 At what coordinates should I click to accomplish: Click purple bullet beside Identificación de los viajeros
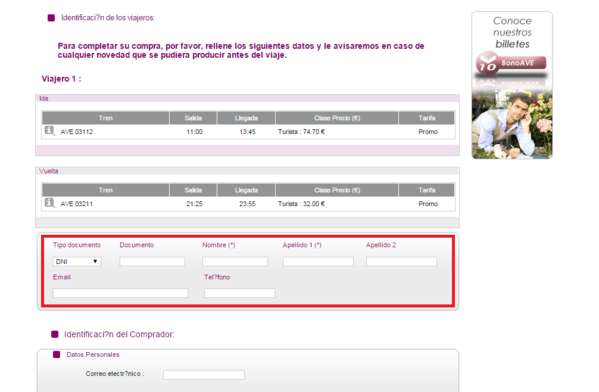(x=51, y=18)
